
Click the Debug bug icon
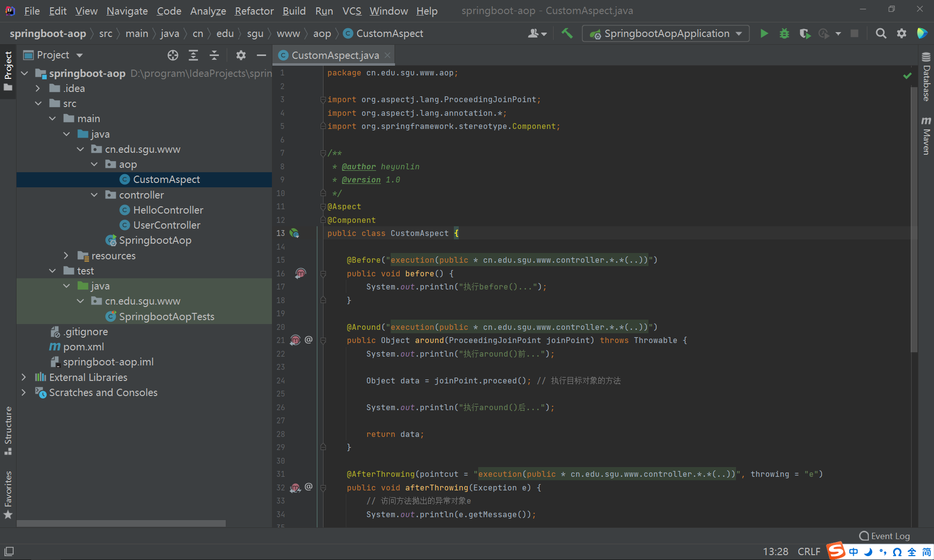click(x=784, y=34)
